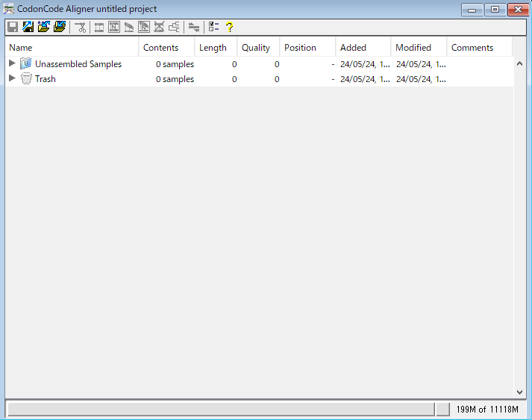
Task: Select the Unassembled Samples row
Action: tap(259, 63)
